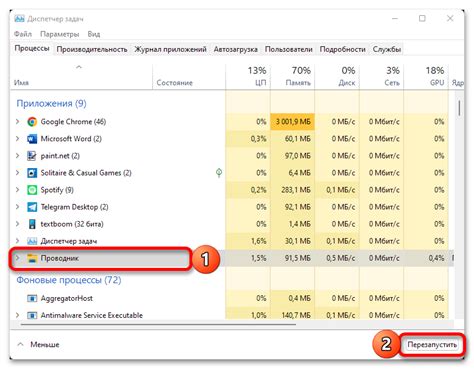Open the Параметры menu
The height and width of the screenshot is (369, 474).
[60, 34]
